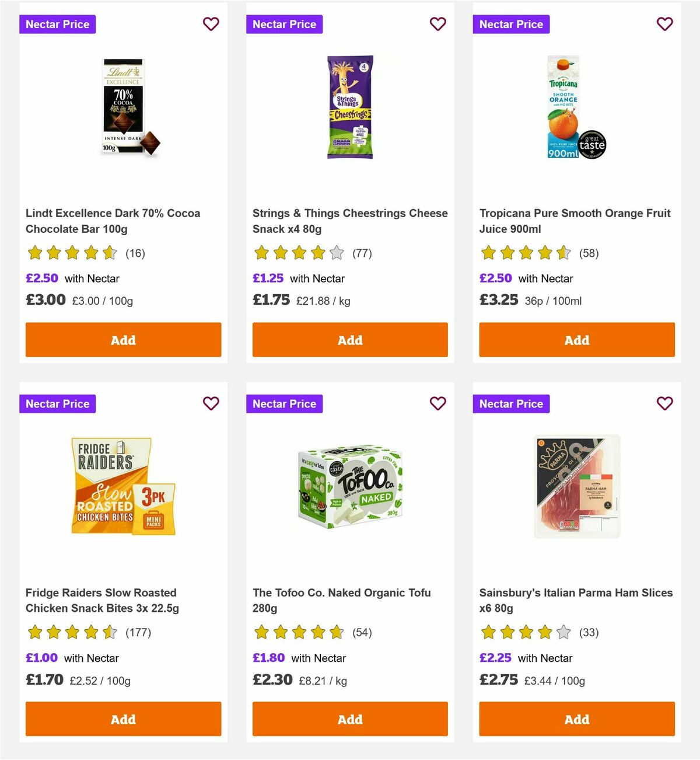The width and height of the screenshot is (700, 760).
Task: Click the star rating of Tofoo tofu
Action: pos(299,632)
